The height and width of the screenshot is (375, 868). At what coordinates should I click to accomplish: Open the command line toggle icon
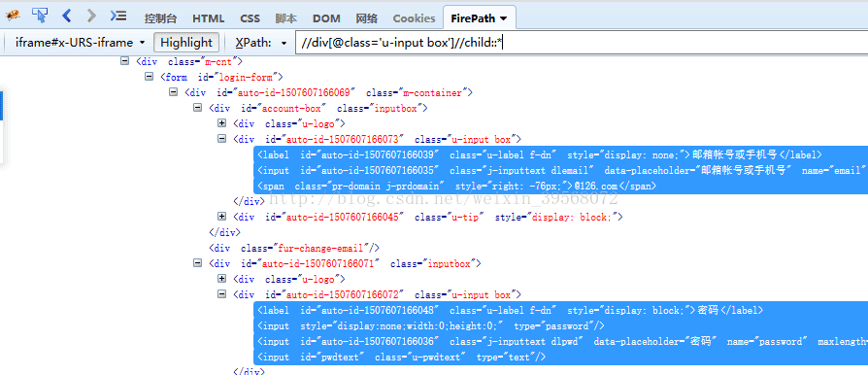(117, 16)
